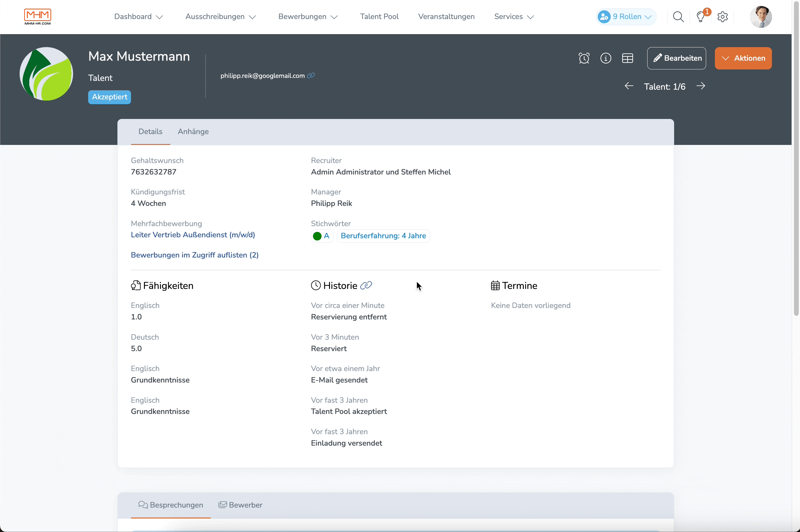Click the Berufserfahrung: 4 Jahre tag

click(x=383, y=236)
